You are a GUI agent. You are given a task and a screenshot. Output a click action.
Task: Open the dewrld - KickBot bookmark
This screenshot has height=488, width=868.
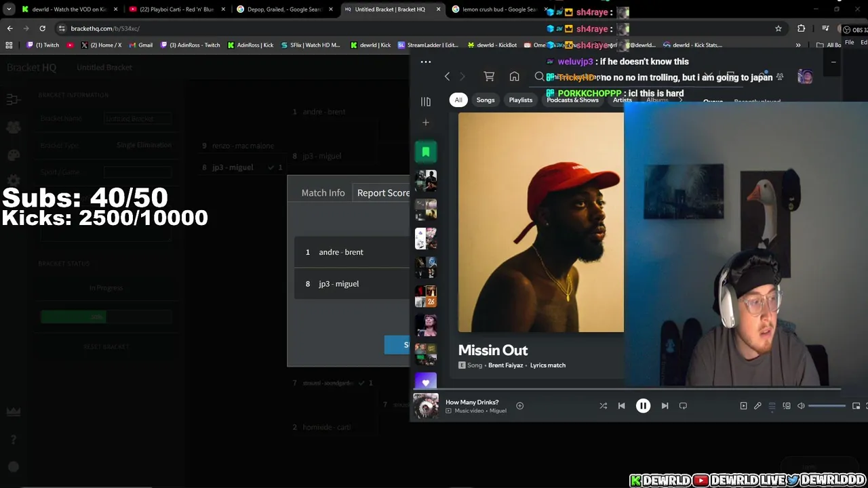tap(492, 45)
